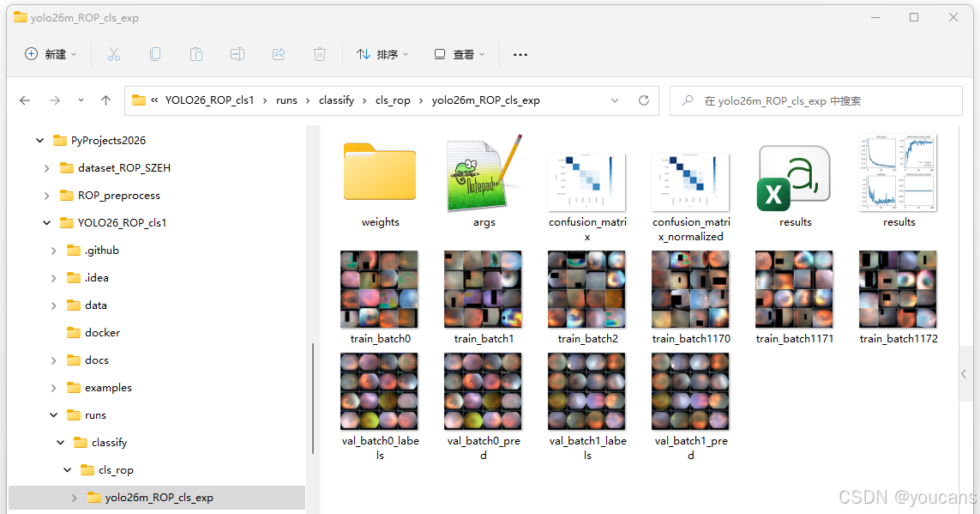Screen dimensions: 980x514
Task: Collapse the PyProjects2026 tree node
Action: coord(40,141)
